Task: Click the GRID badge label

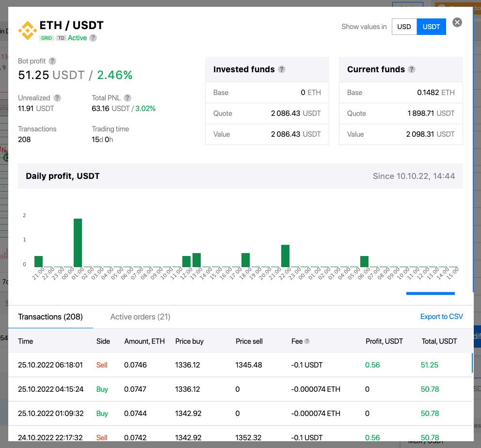Action: [x=47, y=38]
